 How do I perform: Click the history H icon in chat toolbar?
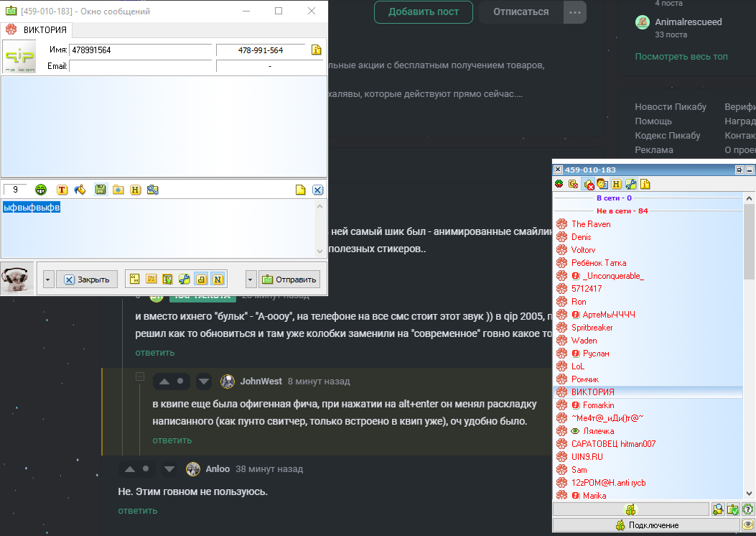point(135,190)
